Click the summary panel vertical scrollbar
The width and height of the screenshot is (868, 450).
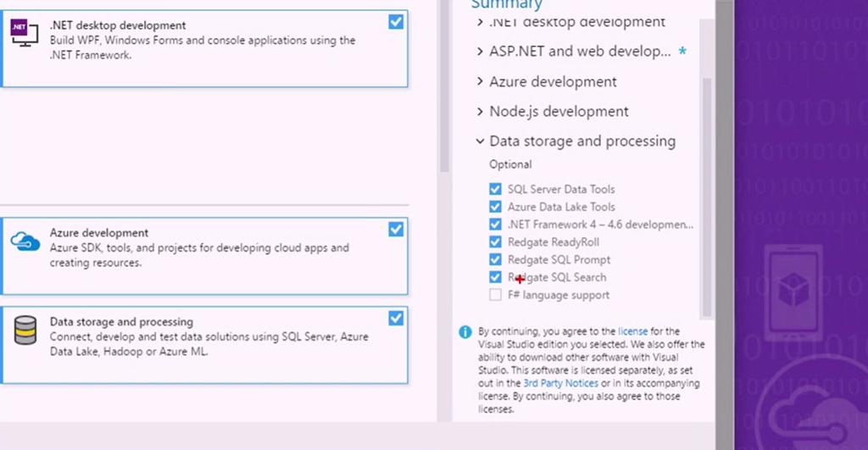point(705,195)
